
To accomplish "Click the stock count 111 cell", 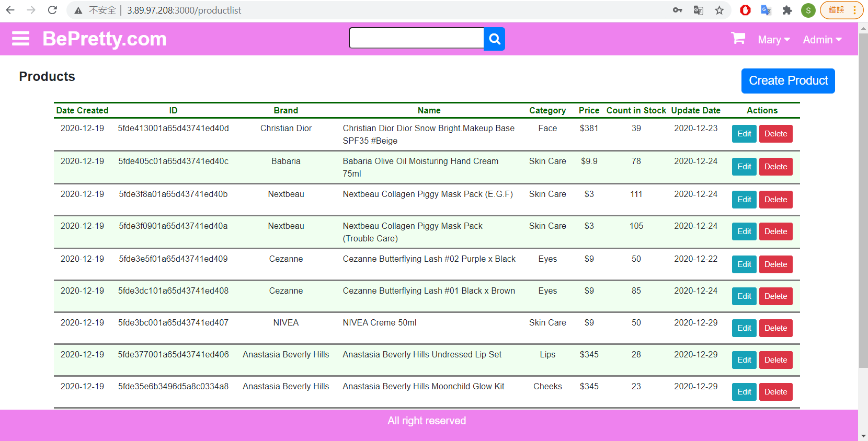I will point(636,194).
